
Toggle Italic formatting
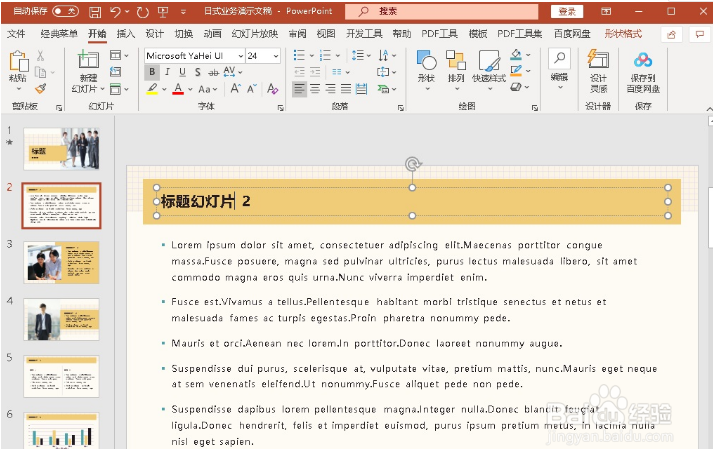pyautogui.click(x=167, y=72)
